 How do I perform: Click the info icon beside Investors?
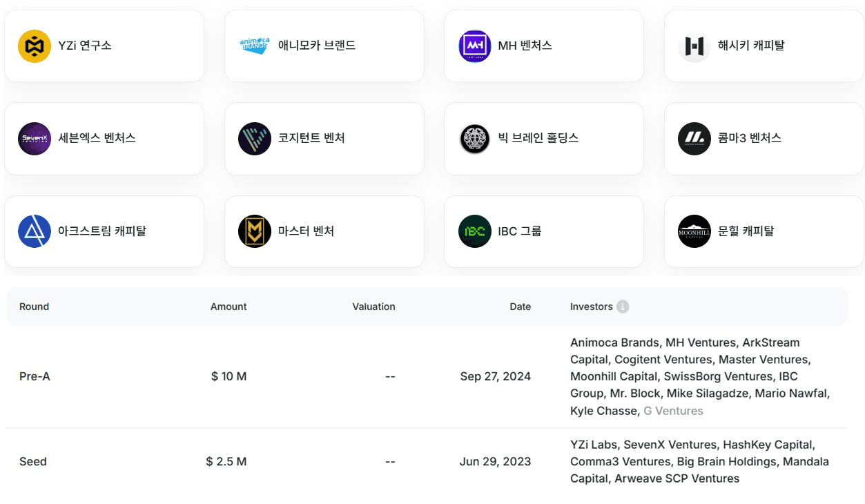pyautogui.click(x=623, y=307)
